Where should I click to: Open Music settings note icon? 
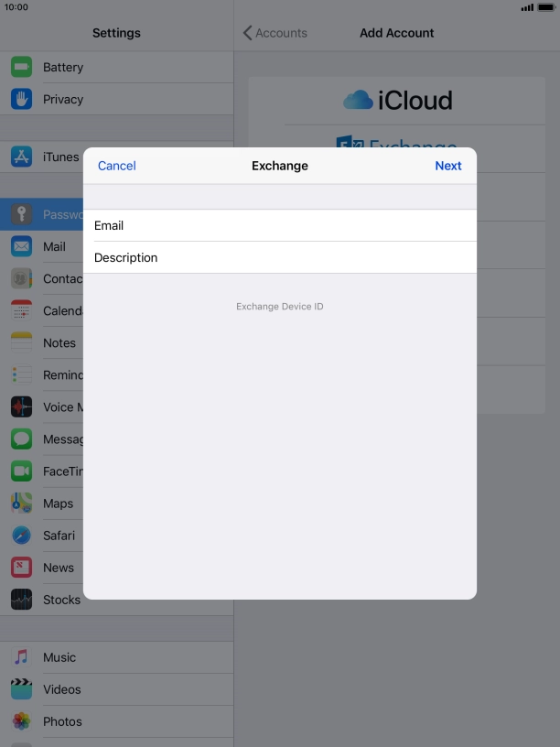click(21, 657)
